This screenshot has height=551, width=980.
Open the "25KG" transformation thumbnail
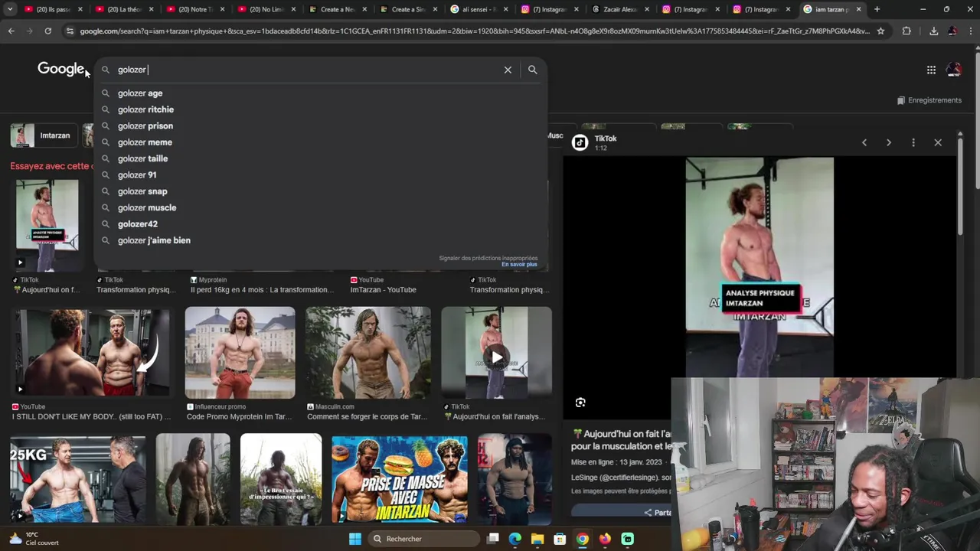[78, 479]
